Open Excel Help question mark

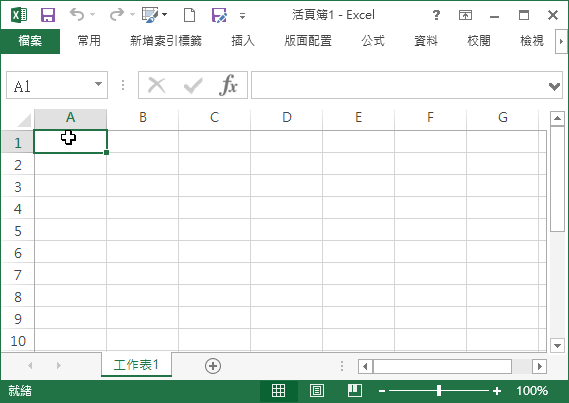(436, 15)
